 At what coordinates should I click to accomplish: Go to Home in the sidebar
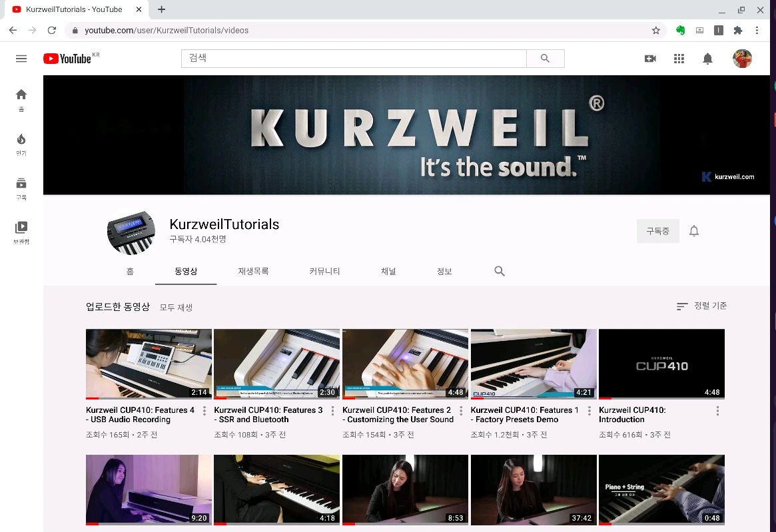coord(21,101)
